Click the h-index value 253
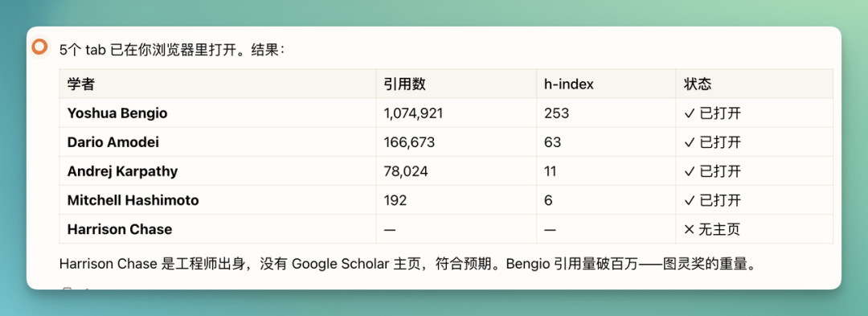 point(557,113)
